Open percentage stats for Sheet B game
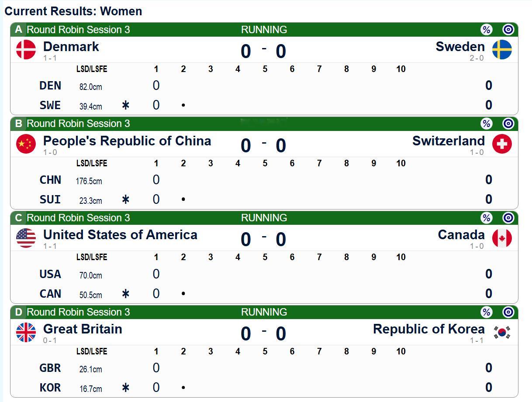The image size is (532, 402). (486, 124)
